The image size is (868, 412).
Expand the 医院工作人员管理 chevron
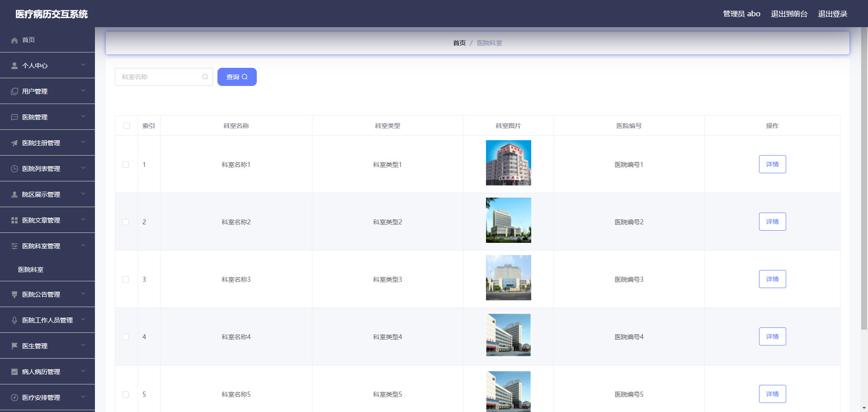[x=83, y=319]
